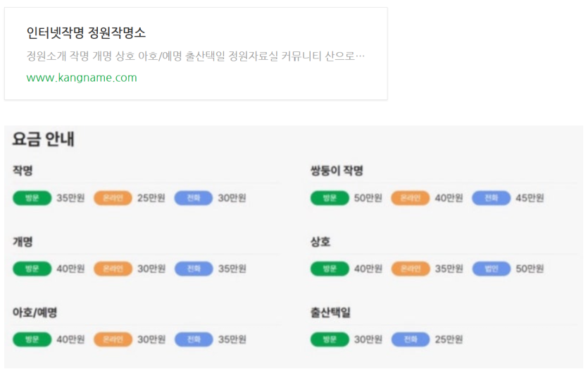Click green 방문 badge under 출산택일
The image size is (588, 375).
330,339
